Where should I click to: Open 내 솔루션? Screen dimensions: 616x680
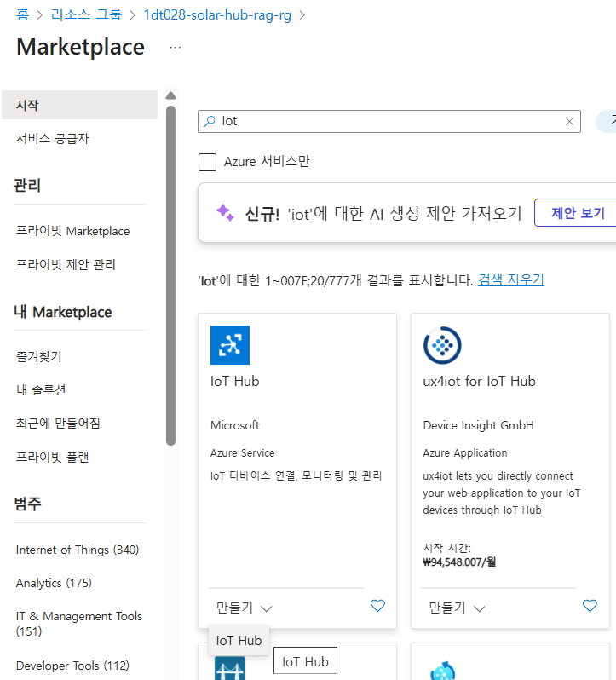click(x=41, y=390)
